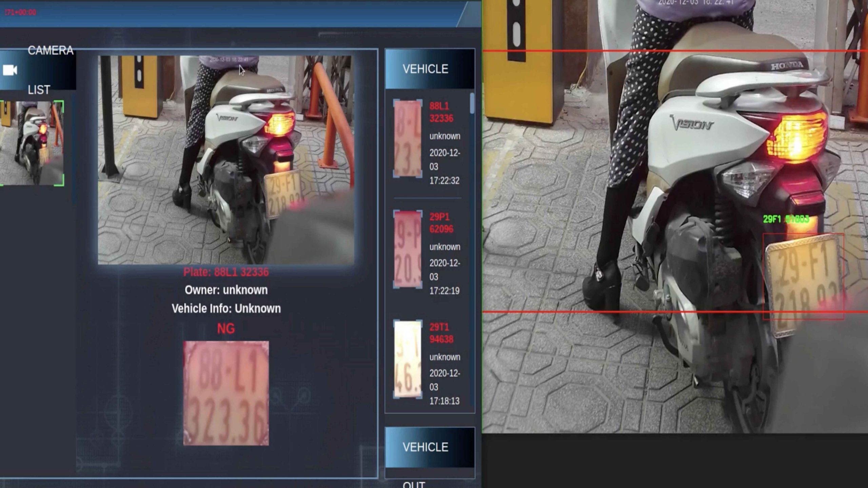Viewport: 868px width, 488px height.
Task: Click the 17:22:32 timestamp of first entry
Action: 444,181
